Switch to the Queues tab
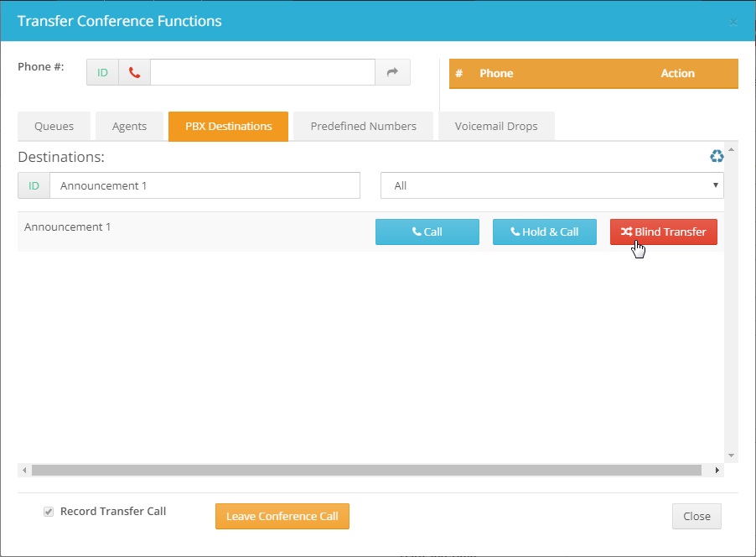This screenshot has width=756, height=557. pyautogui.click(x=54, y=127)
